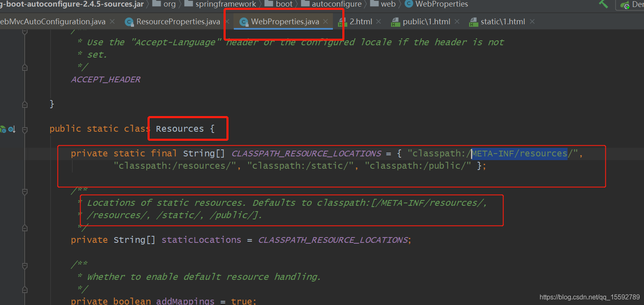Close the public\1.html tab
Screen dimensions: 644x305
click(457, 21)
